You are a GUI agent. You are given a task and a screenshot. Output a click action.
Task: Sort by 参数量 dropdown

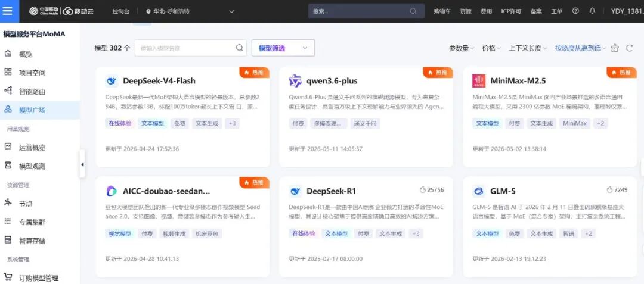462,48
